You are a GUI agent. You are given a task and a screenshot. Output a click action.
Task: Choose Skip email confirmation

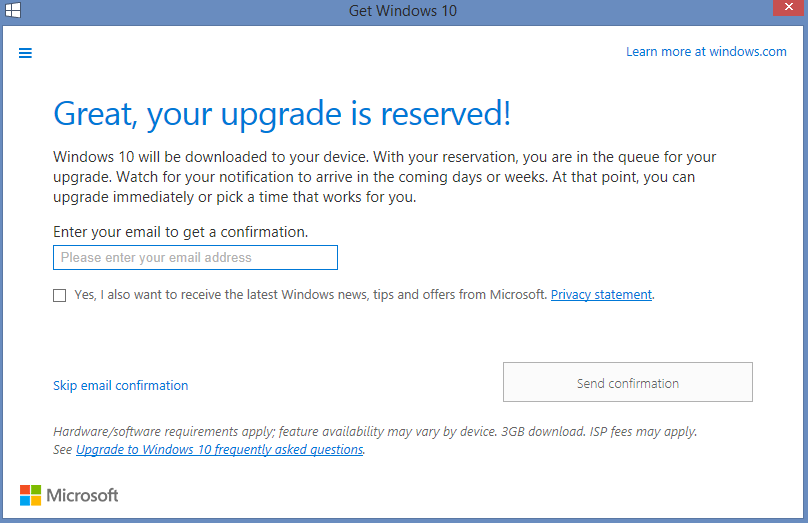(x=121, y=385)
